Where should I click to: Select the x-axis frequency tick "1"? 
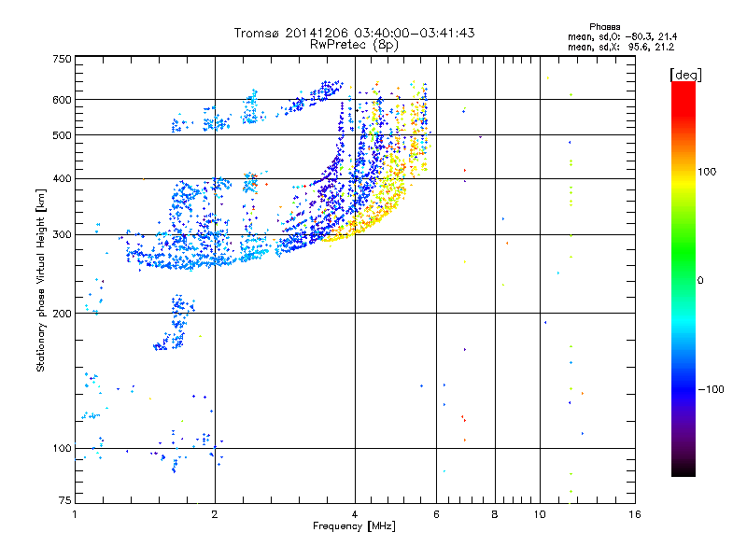coord(75,514)
